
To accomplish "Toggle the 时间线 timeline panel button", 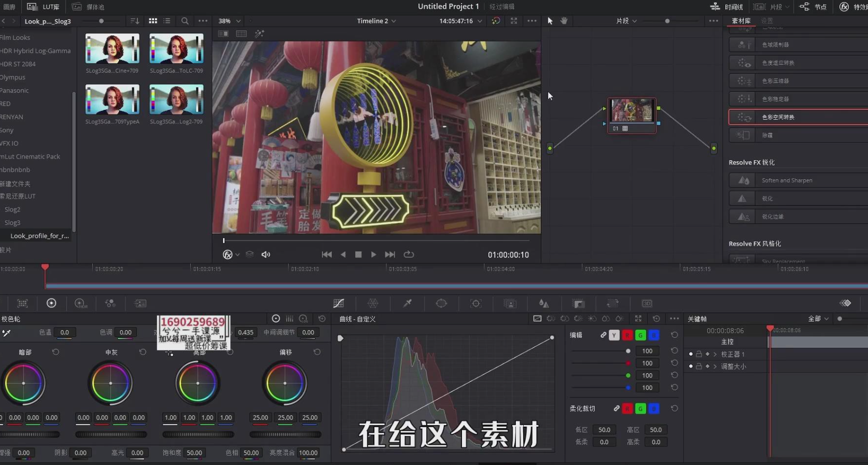I will point(726,7).
